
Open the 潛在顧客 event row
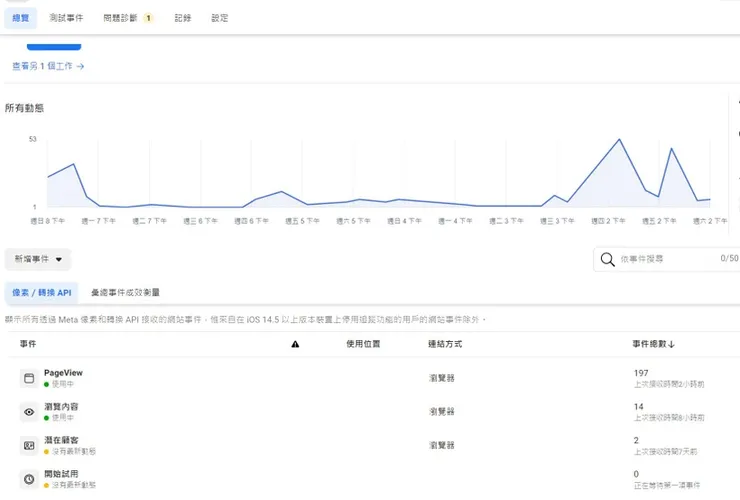click(373, 446)
